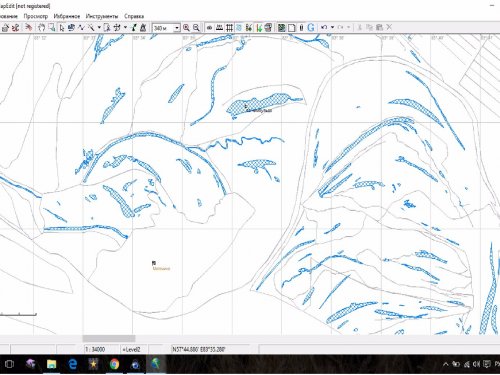The height and width of the screenshot is (375, 500).
Task: Open Google Chrome from the taskbar
Action: tap(114, 364)
